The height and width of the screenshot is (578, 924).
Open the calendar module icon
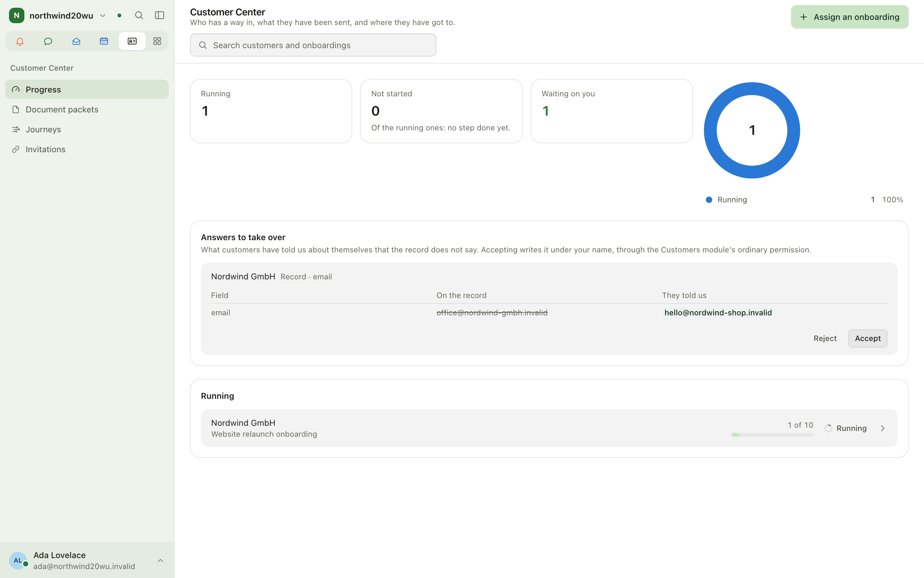104,41
